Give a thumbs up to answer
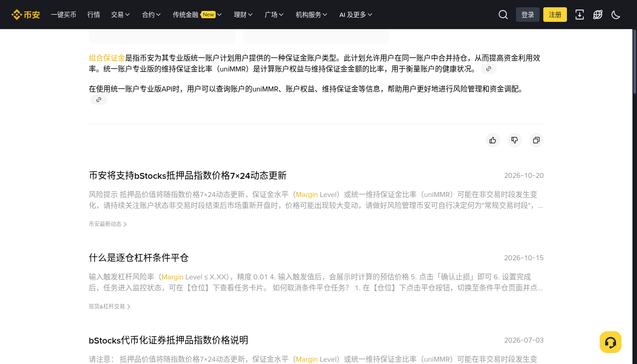 [493, 140]
